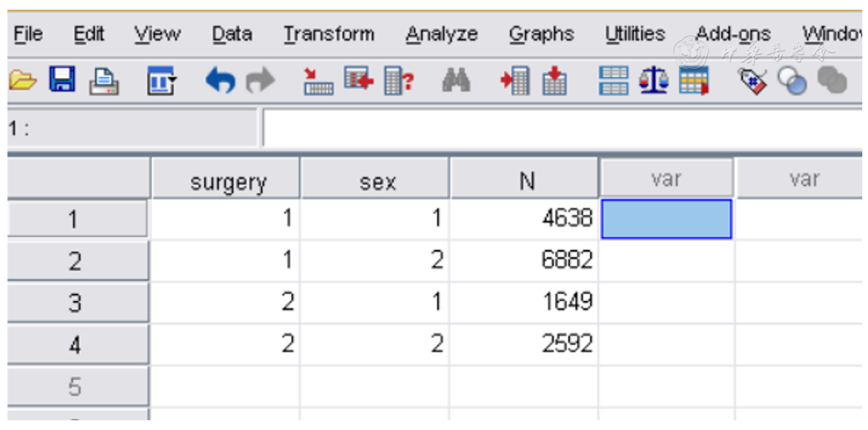
Task: Open the Transform menu
Action: point(329,34)
